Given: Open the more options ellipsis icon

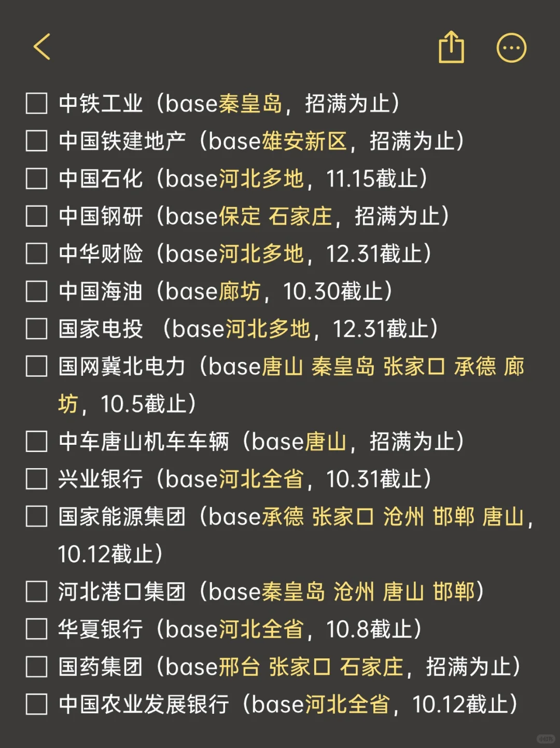Looking at the screenshot, I should 511,48.
